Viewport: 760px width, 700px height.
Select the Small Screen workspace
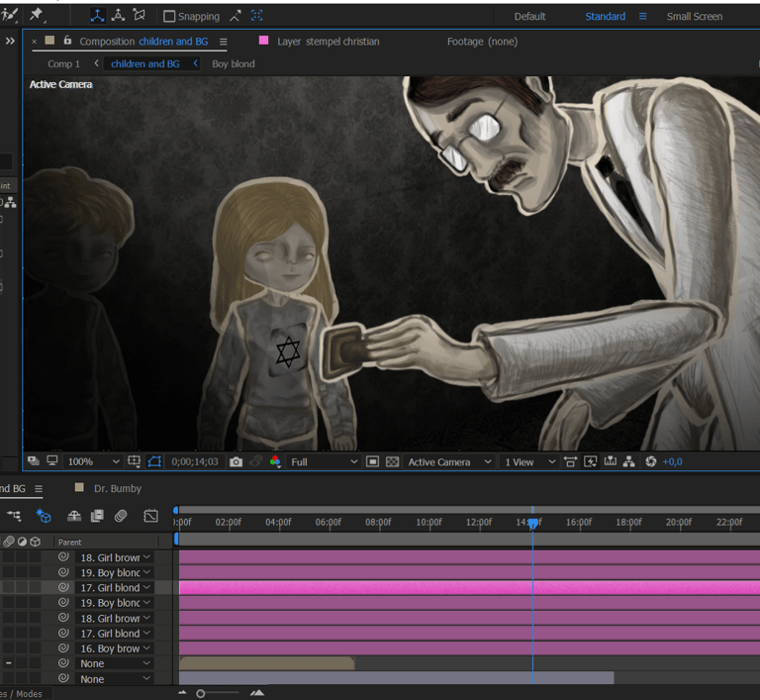[694, 16]
